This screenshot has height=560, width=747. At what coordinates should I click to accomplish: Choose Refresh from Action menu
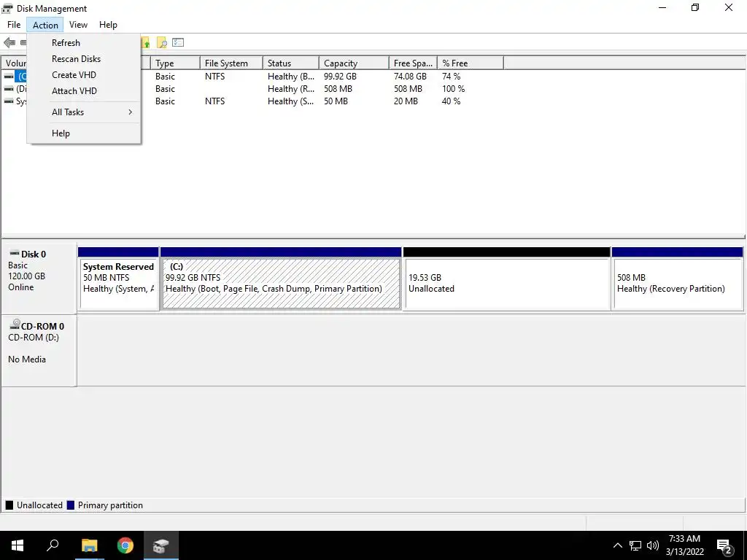(84, 43)
